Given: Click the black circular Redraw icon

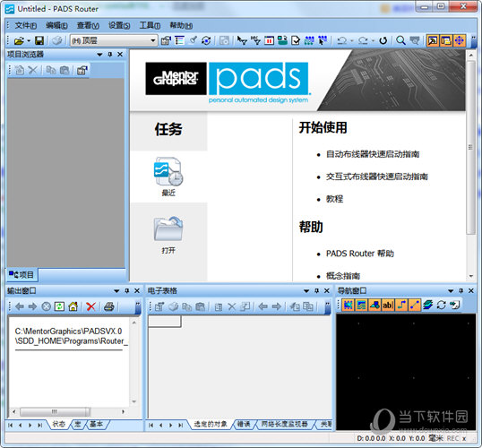Looking at the screenshot, I should tap(383, 40).
